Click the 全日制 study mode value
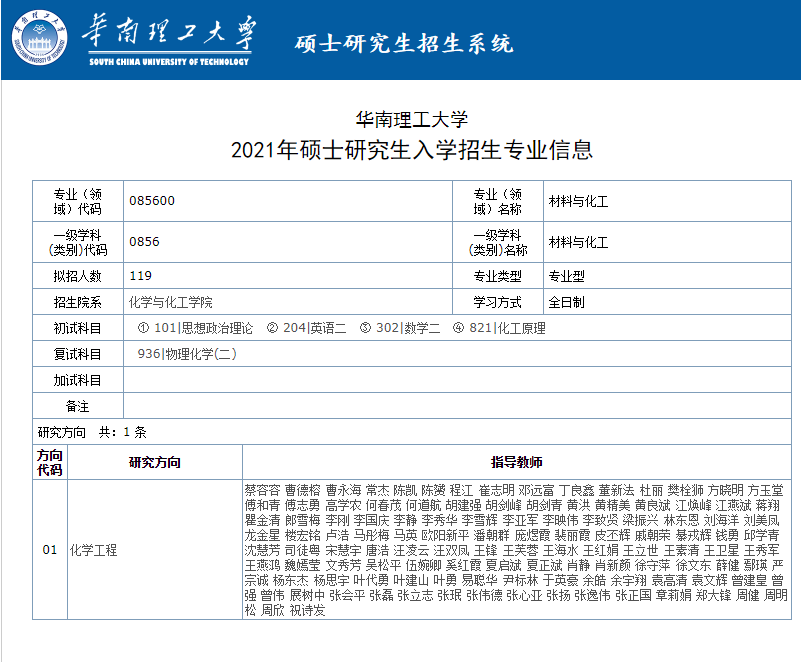The image size is (805, 662). (x=566, y=302)
